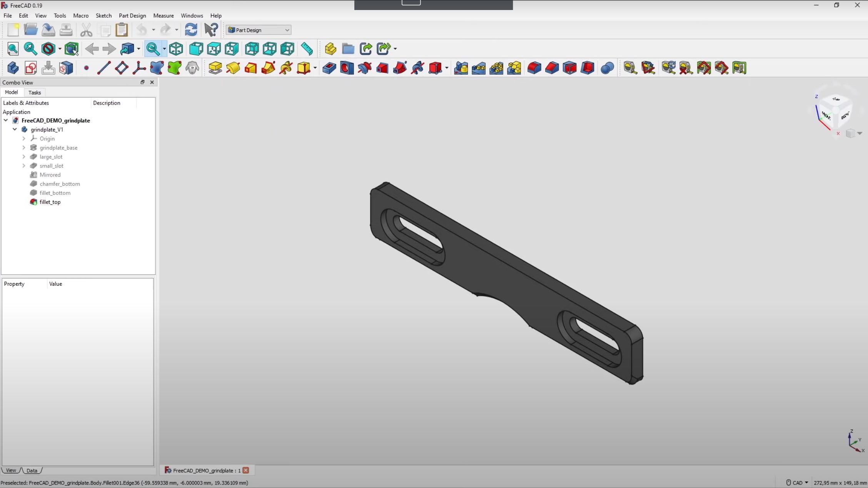
Task: Toggle visibility of chamfer_bottom feature
Action: click(x=60, y=183)
